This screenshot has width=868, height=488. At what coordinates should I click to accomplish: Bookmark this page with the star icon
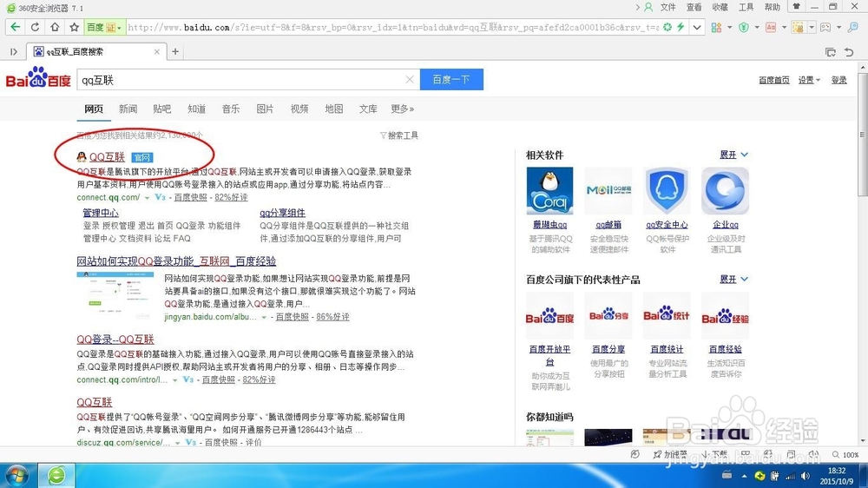[74, 27]
